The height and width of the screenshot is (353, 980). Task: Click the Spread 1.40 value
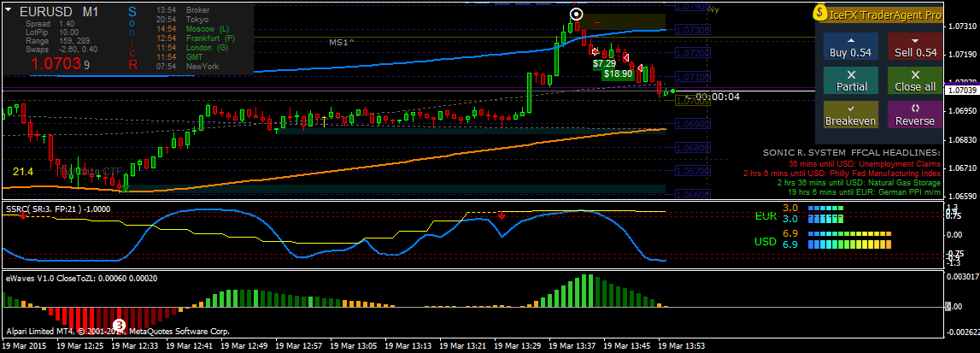coord(67,24)
